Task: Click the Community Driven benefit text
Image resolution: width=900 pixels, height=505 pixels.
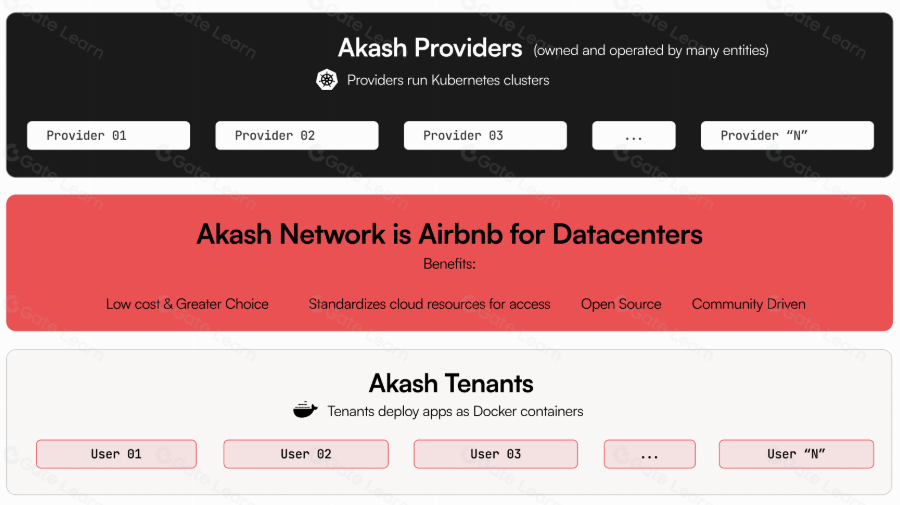Action: 748,304
